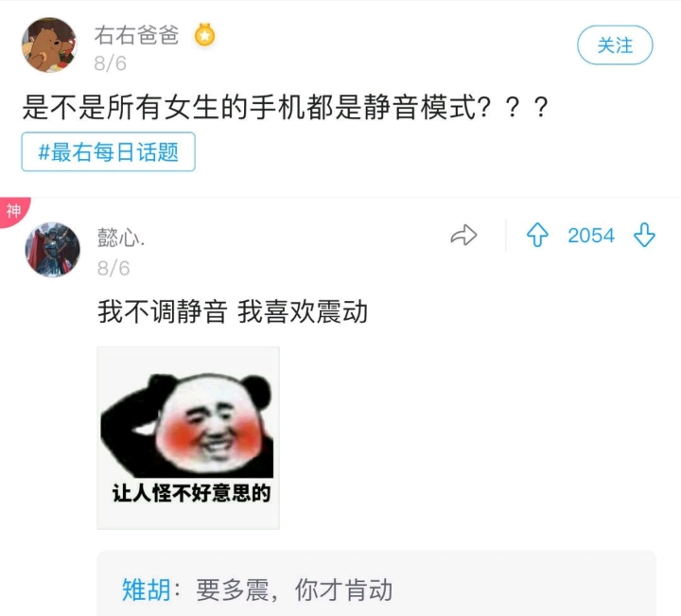Tap the username 懿心.

click(x=121, y=238)
